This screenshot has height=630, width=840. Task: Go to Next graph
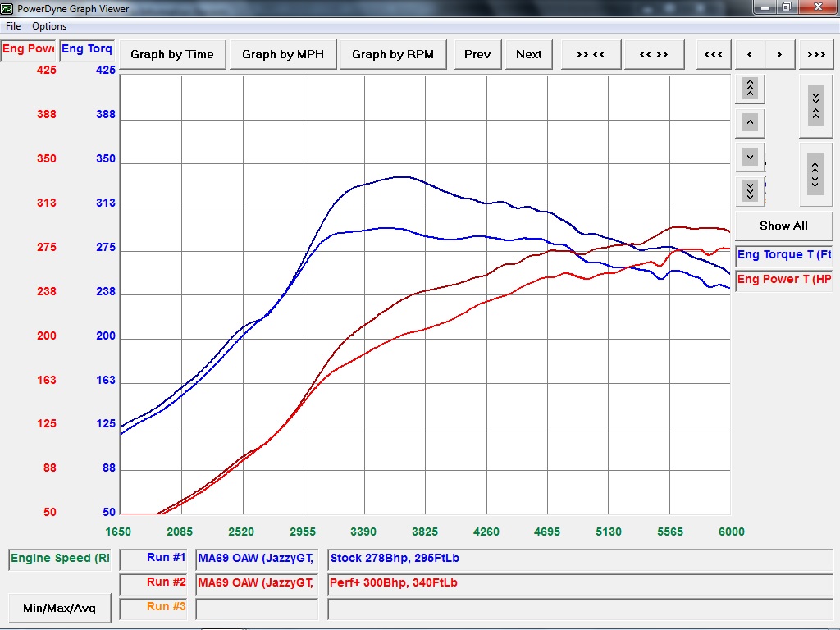click(x=529, y=55)
